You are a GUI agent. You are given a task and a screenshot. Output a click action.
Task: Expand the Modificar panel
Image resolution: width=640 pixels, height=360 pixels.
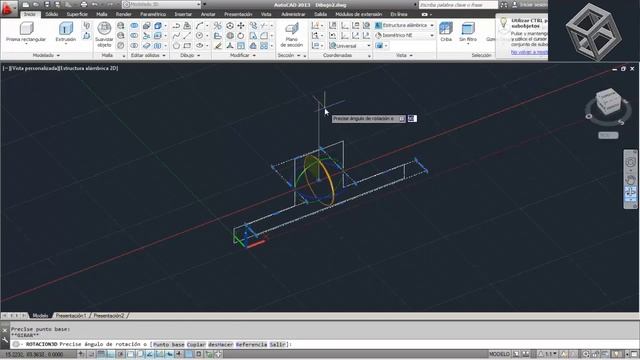pos(242,55)
